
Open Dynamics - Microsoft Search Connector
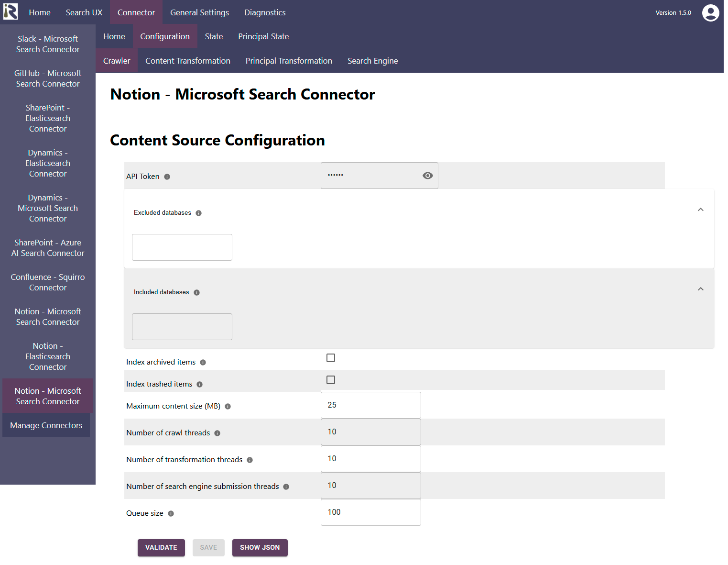(x=48, y=208)
